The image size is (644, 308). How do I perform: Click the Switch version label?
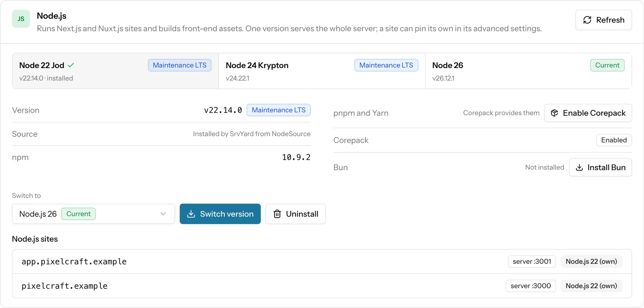(227, 214)
